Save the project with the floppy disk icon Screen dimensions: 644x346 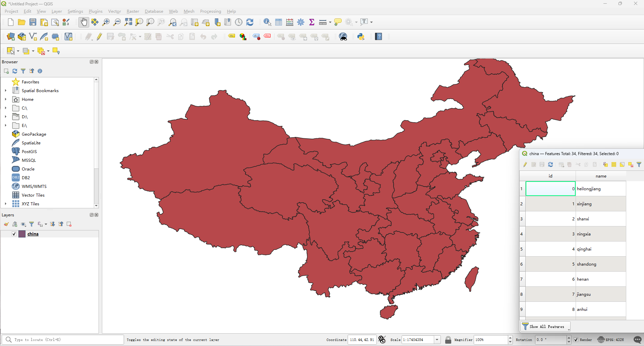pyautogui.click(x=33, y=22)
